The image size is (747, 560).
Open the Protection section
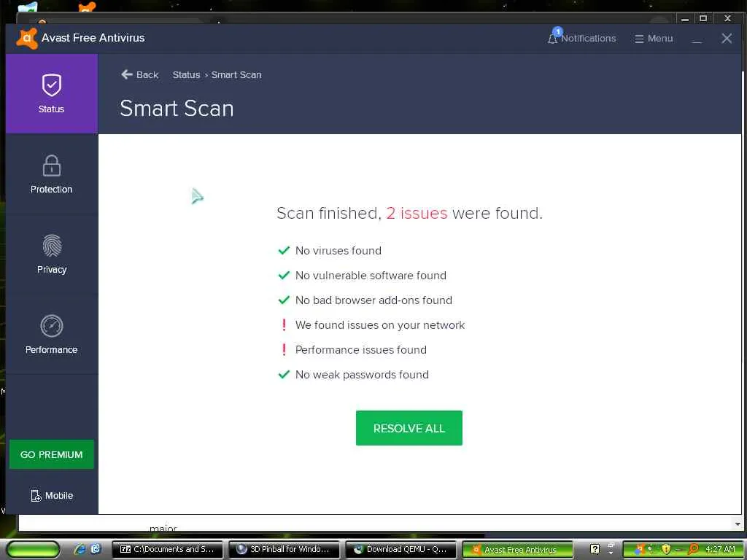point(52,174)
